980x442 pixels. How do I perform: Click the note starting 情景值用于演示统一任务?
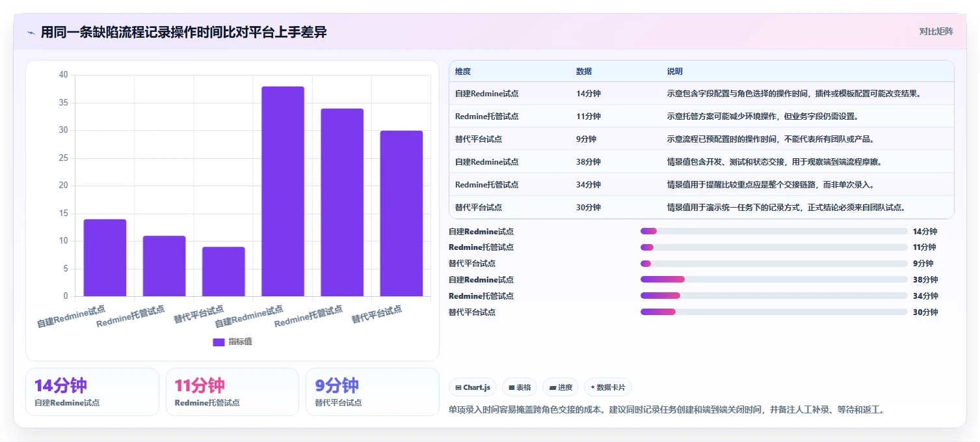coord(787,208)
